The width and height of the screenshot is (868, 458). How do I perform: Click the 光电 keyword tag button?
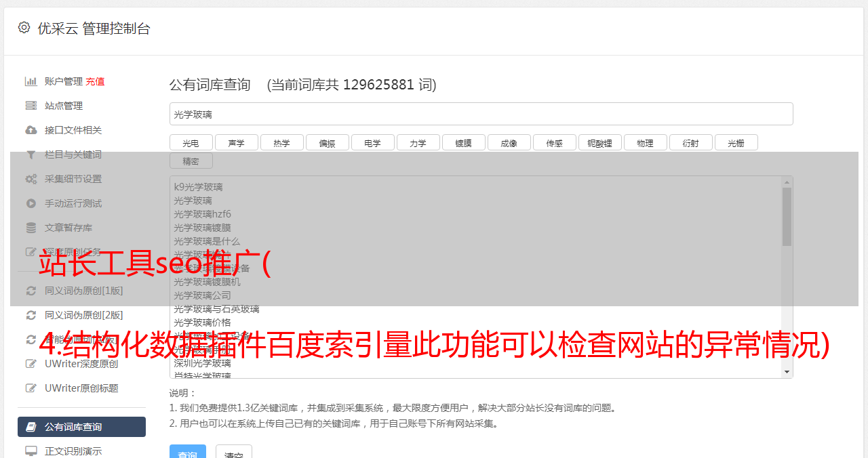click(x=191, y=142)
